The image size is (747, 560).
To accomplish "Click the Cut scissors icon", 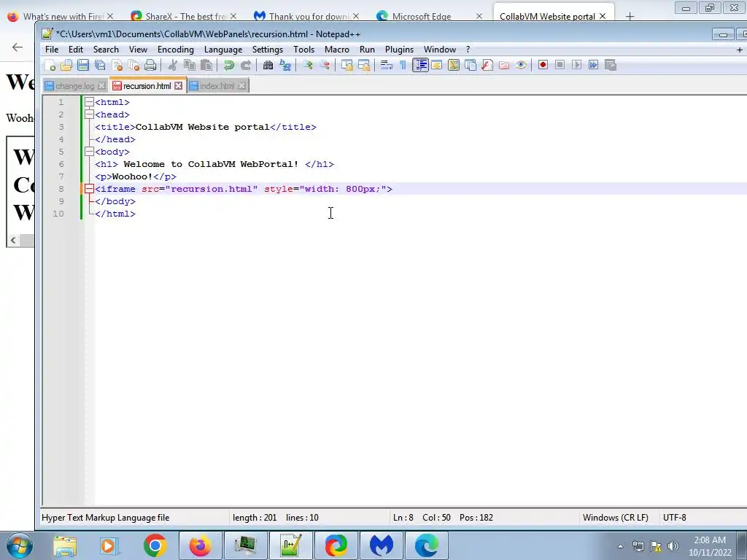I will (x=172, y=65).
